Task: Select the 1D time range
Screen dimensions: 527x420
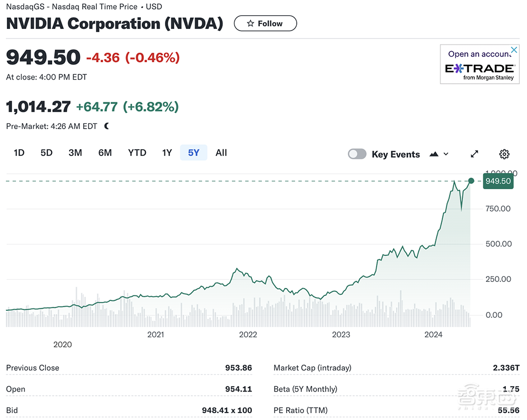Action: (x=19, y=153)
